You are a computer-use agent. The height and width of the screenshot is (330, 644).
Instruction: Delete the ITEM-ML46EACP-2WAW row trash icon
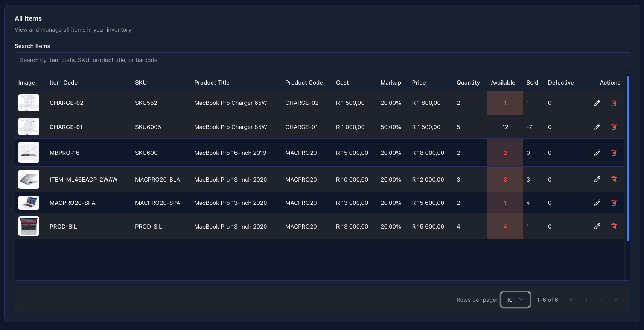coord(614,179)
